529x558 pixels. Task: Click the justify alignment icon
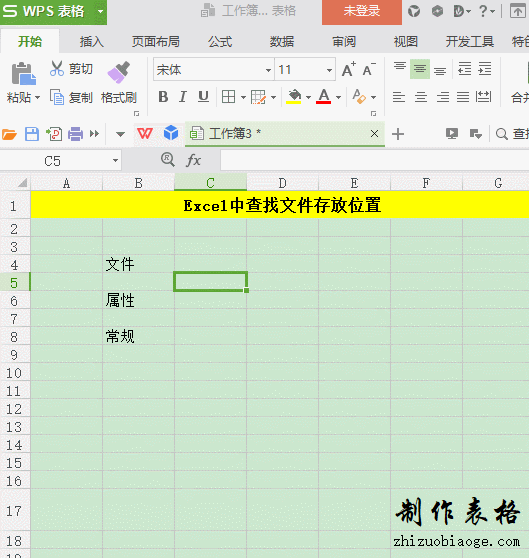point(463,97)
